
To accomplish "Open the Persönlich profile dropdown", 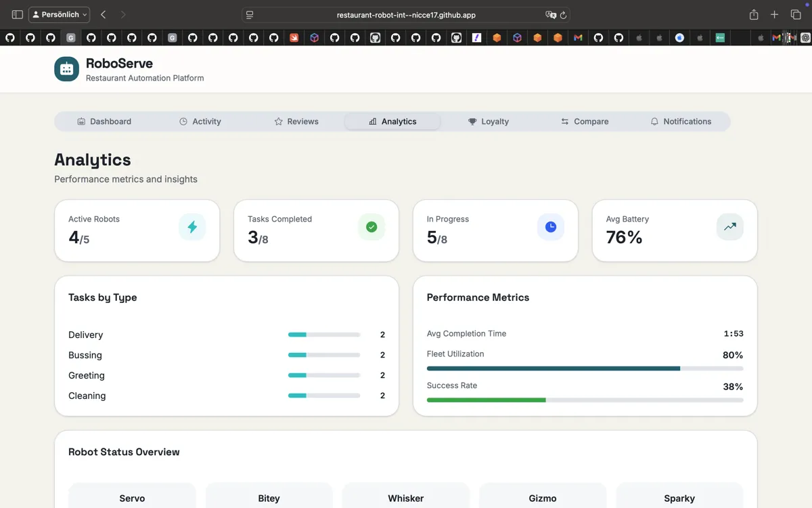I will pyautogui.click(x=60, y=14).
